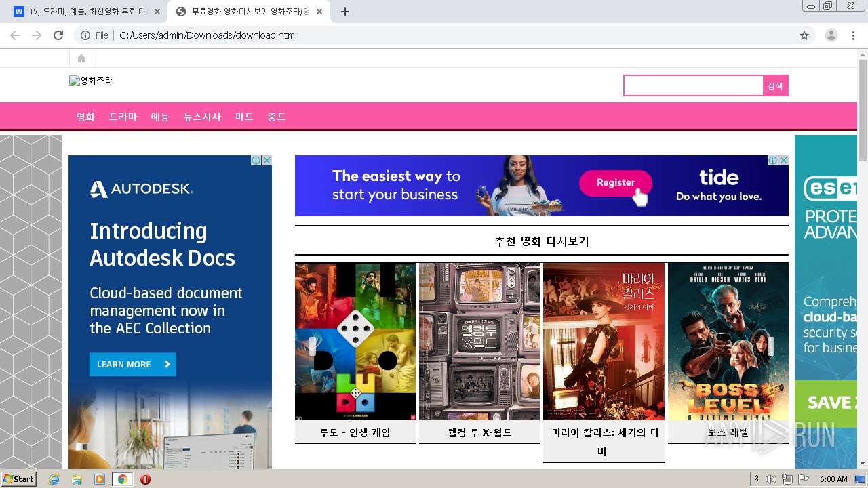868x488 pixels.
Task: Open the 웰컴 투 X-월드 poster
Action: 479,342
